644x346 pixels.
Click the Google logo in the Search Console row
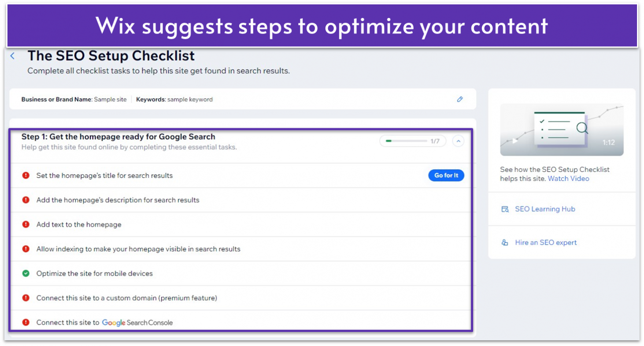click(x=114, y=323)
